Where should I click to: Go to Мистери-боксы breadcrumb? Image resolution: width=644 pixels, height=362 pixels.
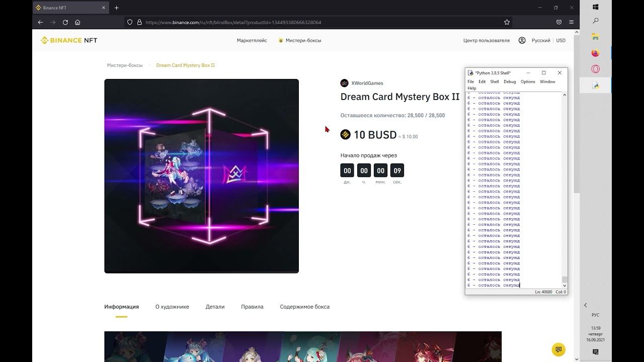click(x=125, y=65)
